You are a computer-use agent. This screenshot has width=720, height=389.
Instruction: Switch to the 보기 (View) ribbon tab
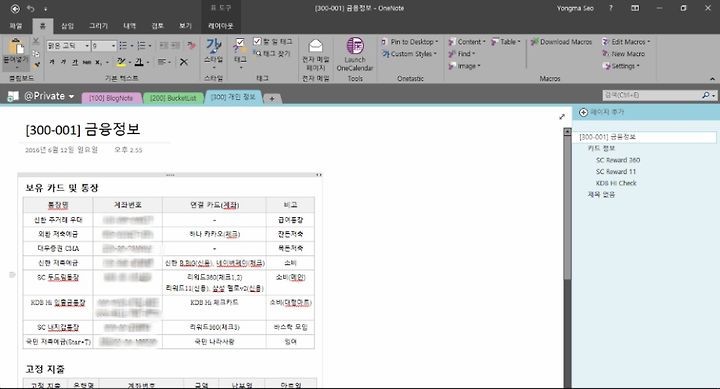tap(186, 26)
